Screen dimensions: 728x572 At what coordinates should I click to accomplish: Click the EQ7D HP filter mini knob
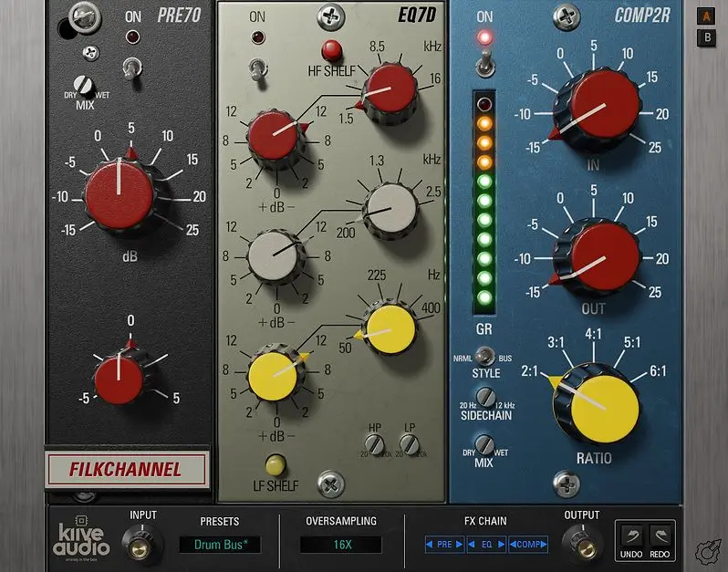375,444
